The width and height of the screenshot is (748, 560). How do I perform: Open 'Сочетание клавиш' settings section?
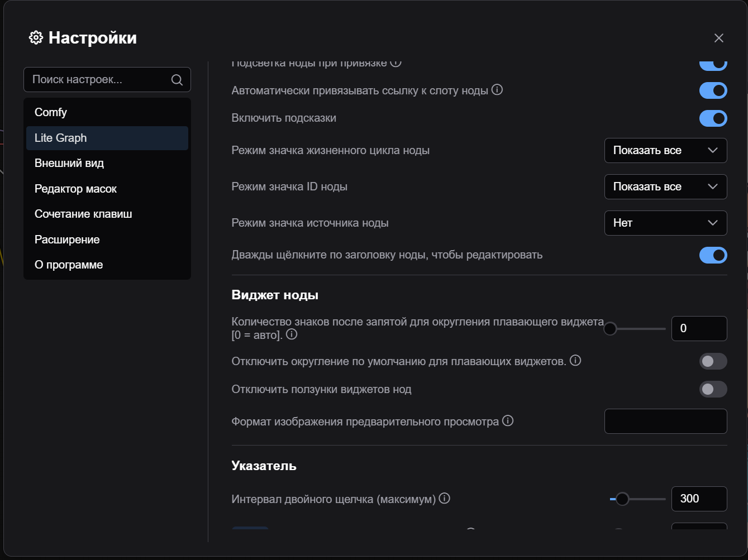[83, 214]
